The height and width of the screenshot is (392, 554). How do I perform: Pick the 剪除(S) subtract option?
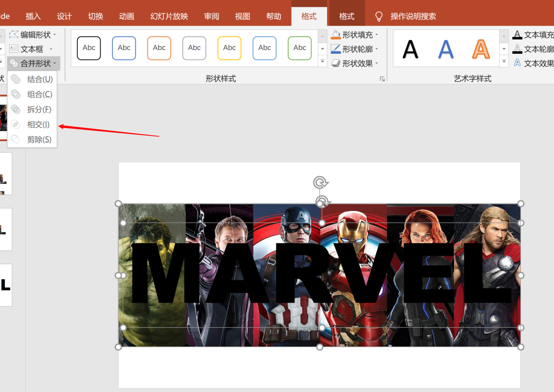pos(32,139)
